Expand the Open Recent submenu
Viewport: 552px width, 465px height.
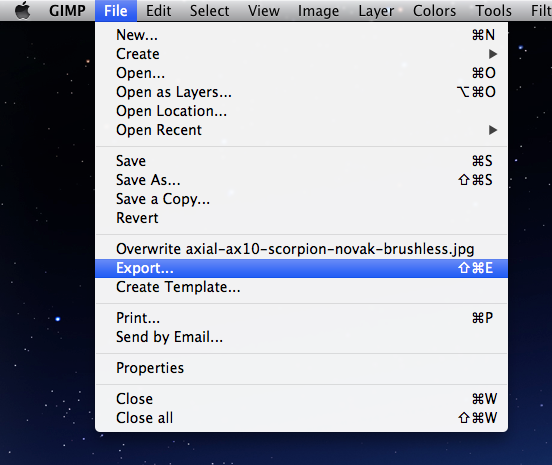point(301,130)
